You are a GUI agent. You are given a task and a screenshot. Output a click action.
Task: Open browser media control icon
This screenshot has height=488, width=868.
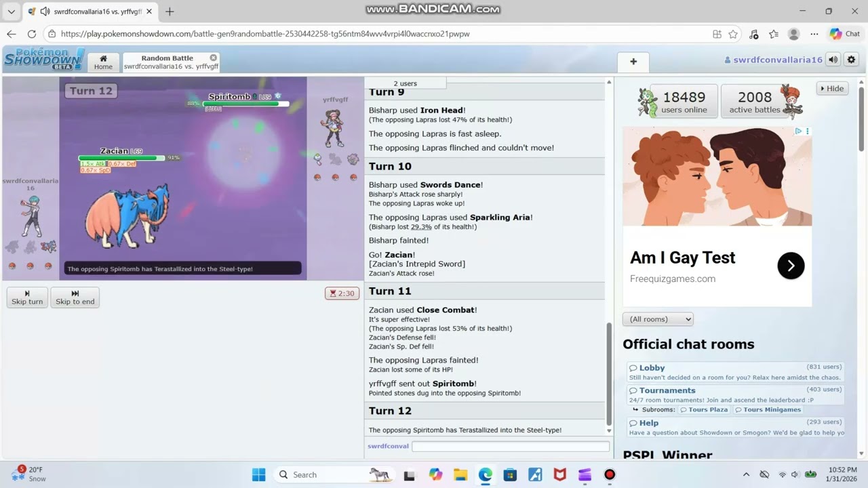tap(753, 34)
